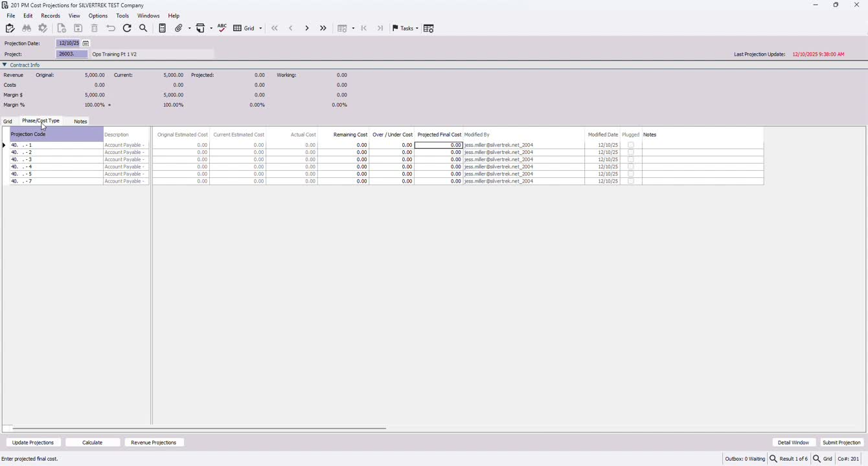This screenshot has width=868, height=466.
Task: Switch to the Phase/Cost Type tab
Action: [x=41, y=121]
